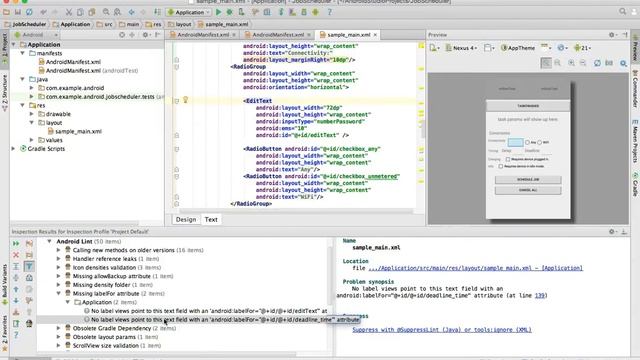The height and width of the screenshot is (360, 640).
Task: Click the blue Help question mark in Inspection panel
Action: (16, 335)
